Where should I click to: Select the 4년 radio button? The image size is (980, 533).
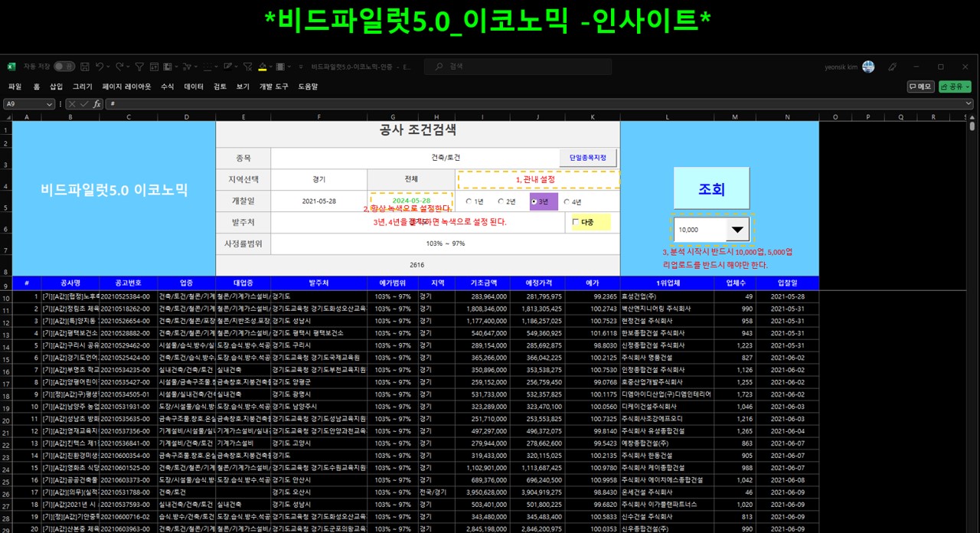[567, 202]
